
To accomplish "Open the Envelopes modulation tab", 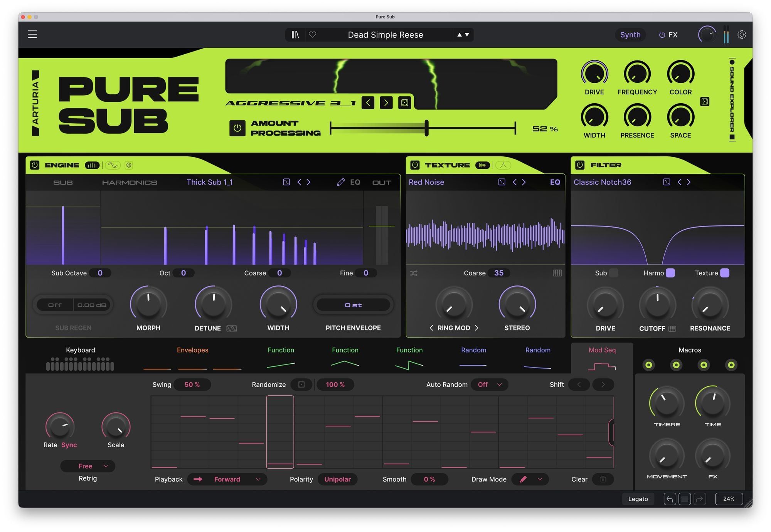I will pos(192,359).
